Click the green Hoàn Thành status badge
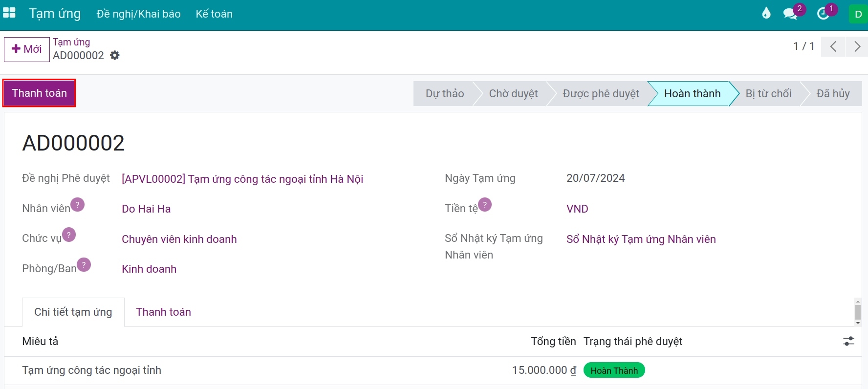Viewport: 868px width, 389px height. point(614,370)
